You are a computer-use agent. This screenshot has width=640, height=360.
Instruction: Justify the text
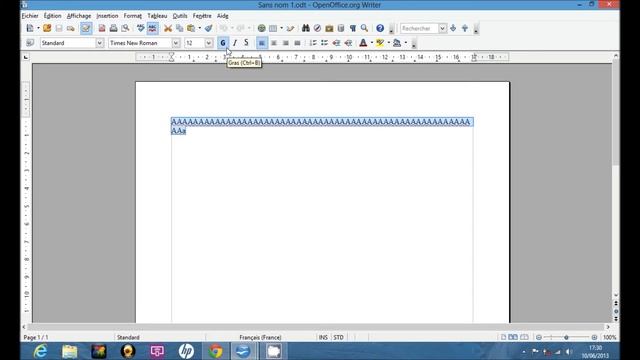(x=298, y=43)
